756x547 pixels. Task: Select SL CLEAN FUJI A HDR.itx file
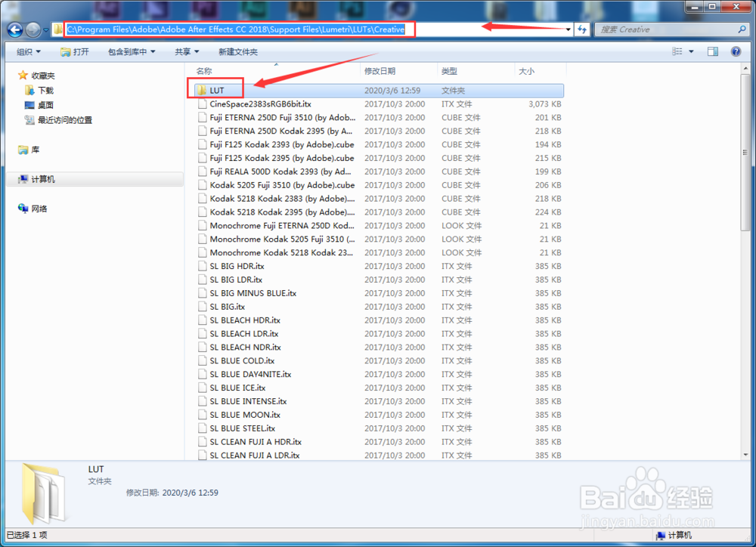pos(379,442)
